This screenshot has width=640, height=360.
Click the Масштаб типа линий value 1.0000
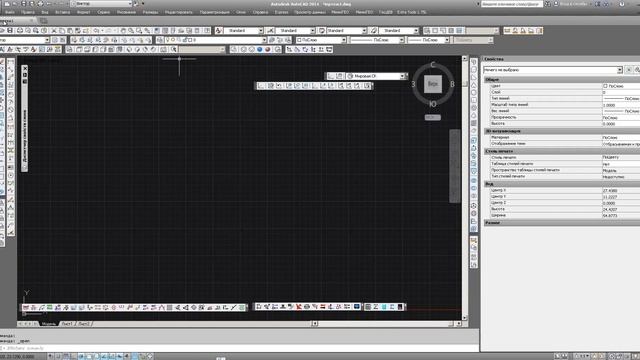(621, 105)
